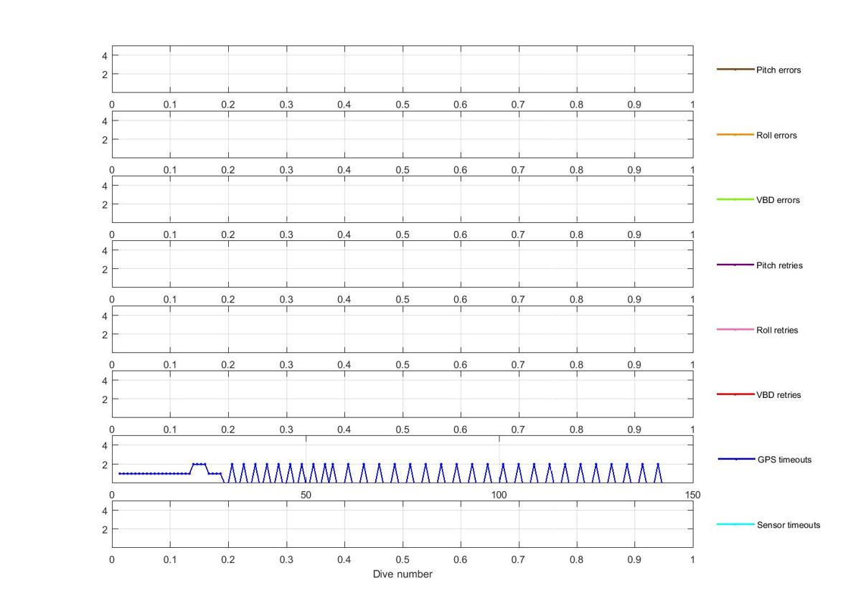Click the "Sensor timeouts" legend label
This screenshot has height=616, width=861.
coord(789,525)
